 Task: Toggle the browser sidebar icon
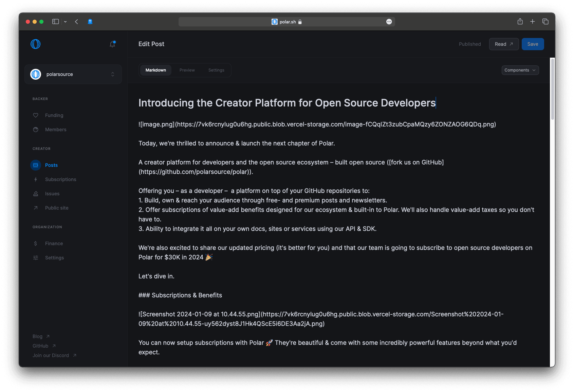(55, 21)
